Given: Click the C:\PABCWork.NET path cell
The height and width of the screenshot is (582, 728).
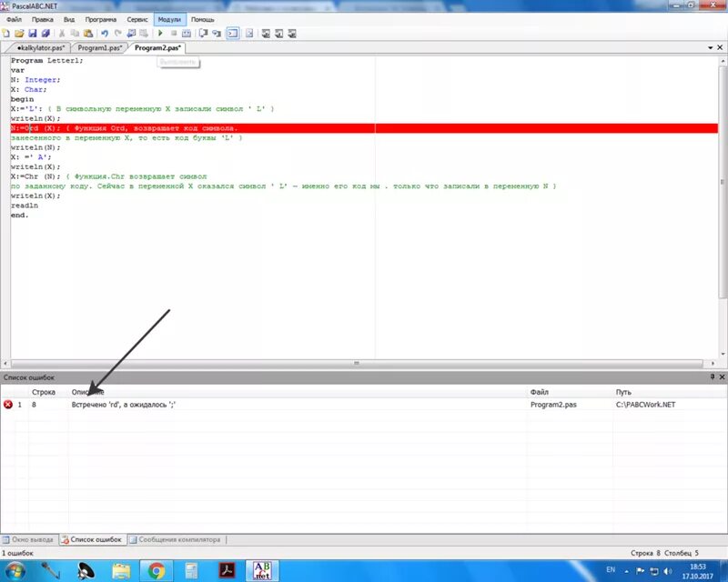Looking at the screenshot, I should coord(645,405).
